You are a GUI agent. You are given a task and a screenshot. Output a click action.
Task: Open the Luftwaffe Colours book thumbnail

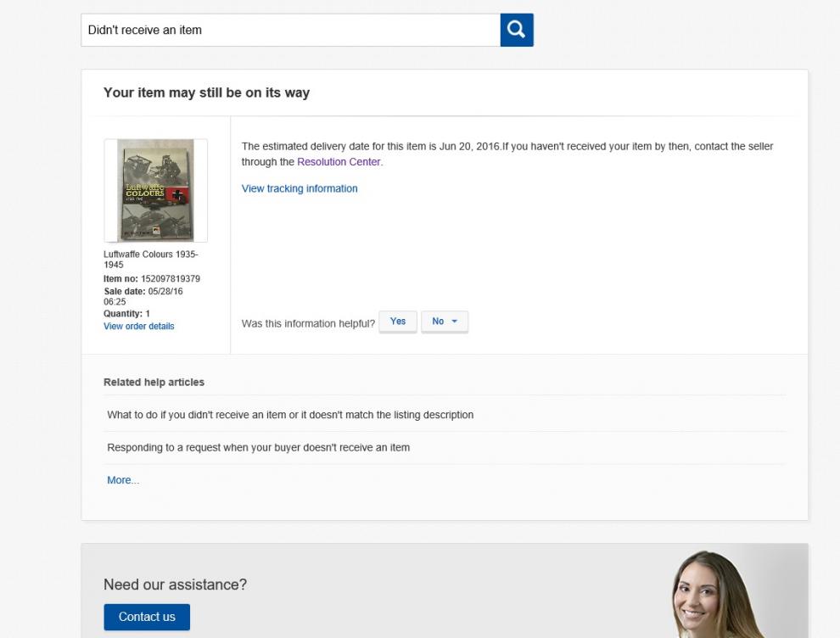pyautogui.click(x=155, y=190)
